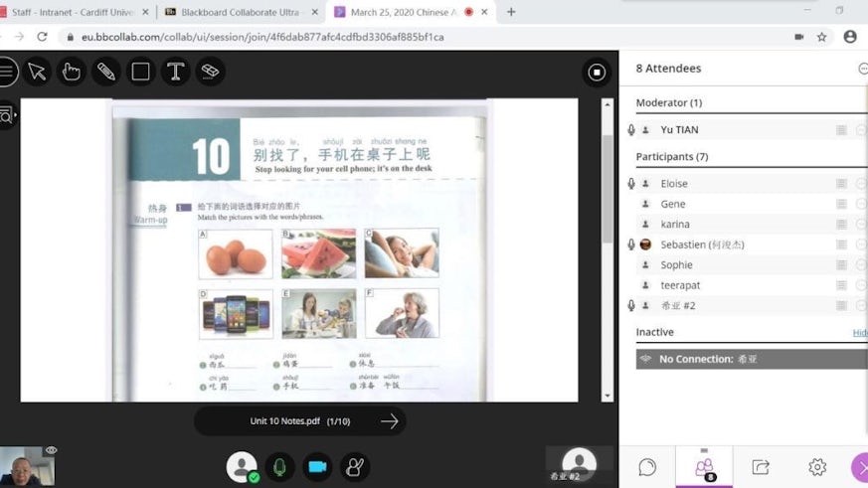The image size is (868, 488).
Task: Use the eraser to clear annotations
Action: tap(210, 72)
